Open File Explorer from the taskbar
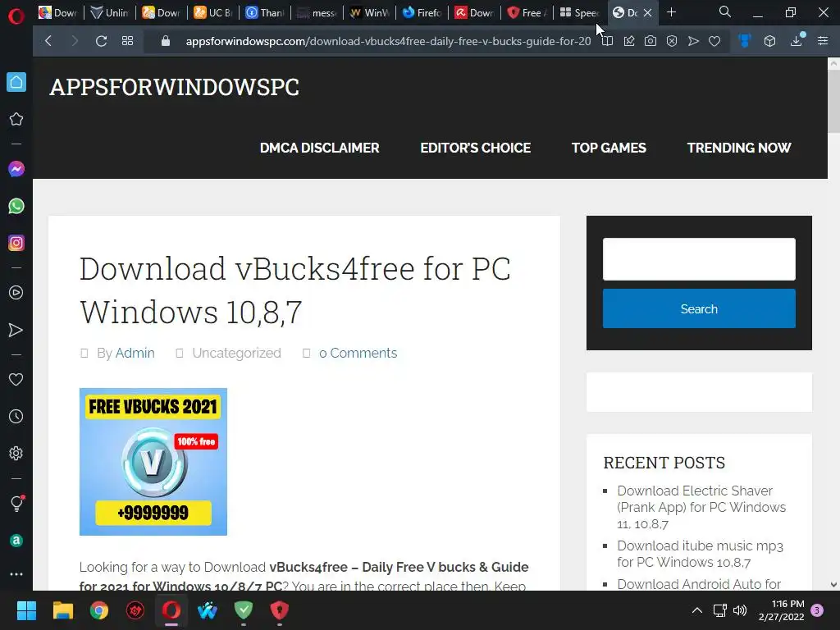 coord(62,610)
